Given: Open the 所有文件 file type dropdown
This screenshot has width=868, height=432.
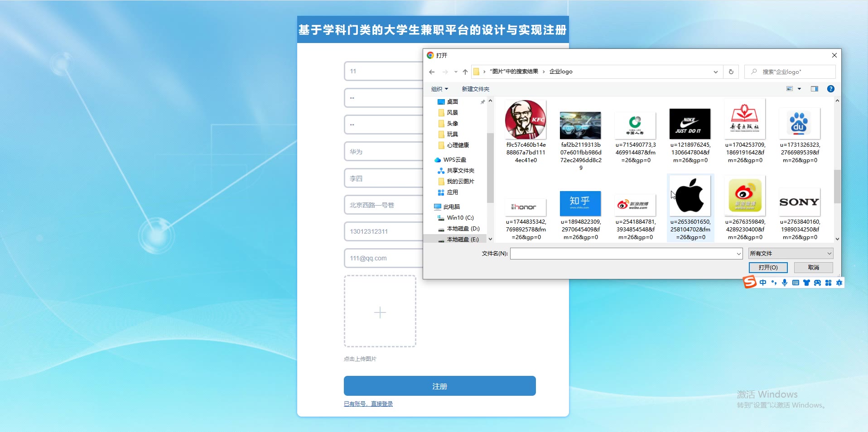Looking at the screenshot, I should [791, 254].
